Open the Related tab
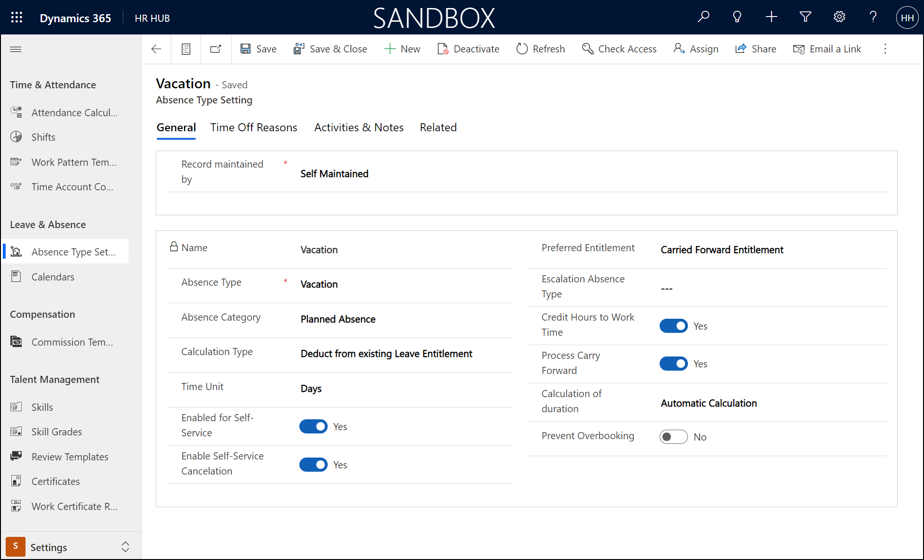The image size is (924, 560). [438, 127]
